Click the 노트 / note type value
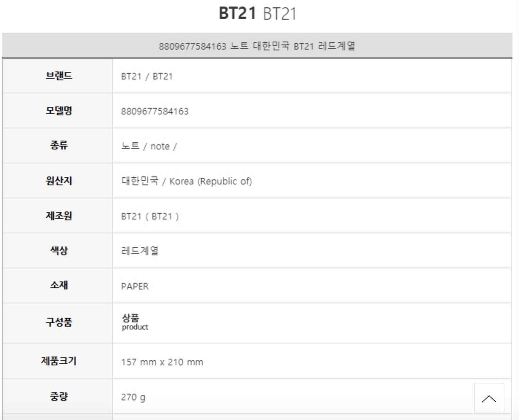The image size is (519, 420). (x=149, y=146)
